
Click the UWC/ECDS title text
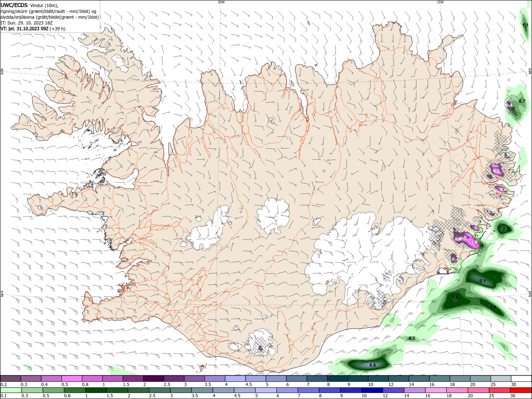pyautogui.click(x=14, y=5)
